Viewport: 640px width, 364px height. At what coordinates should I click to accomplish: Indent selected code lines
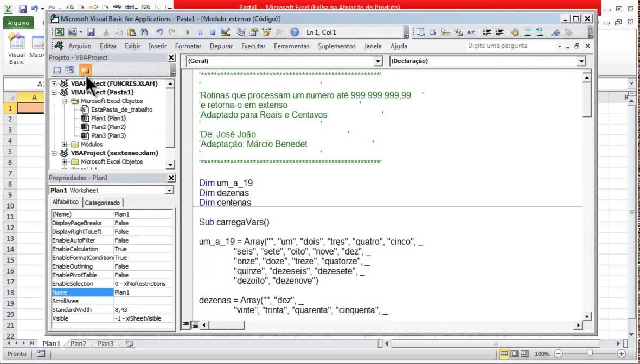[x=487, y=32]
